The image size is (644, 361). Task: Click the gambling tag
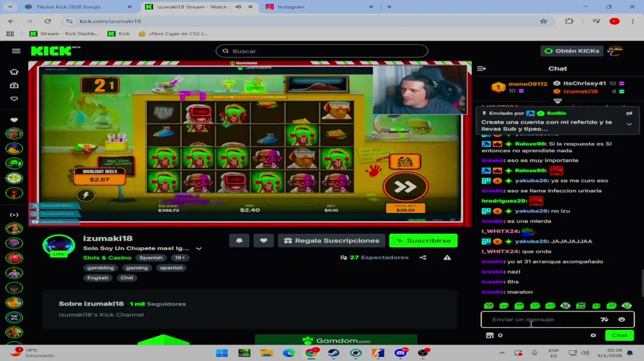(x=100, y=268)
